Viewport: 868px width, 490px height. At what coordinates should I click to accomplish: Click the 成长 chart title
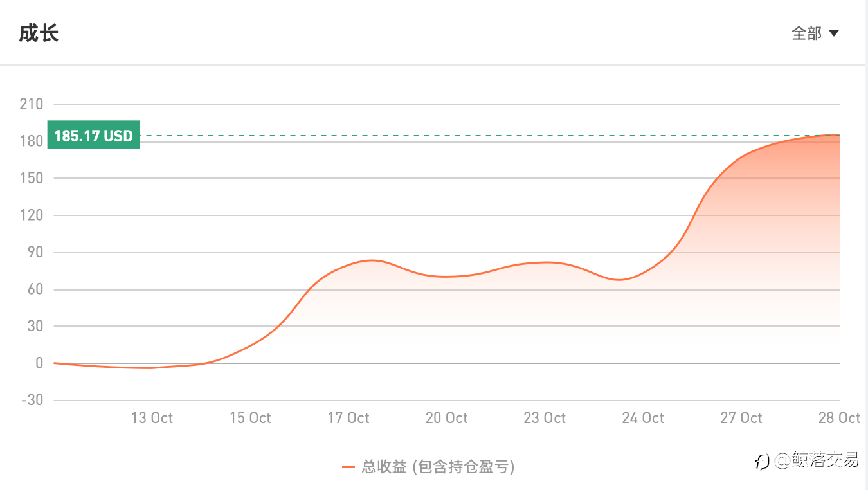39,33
